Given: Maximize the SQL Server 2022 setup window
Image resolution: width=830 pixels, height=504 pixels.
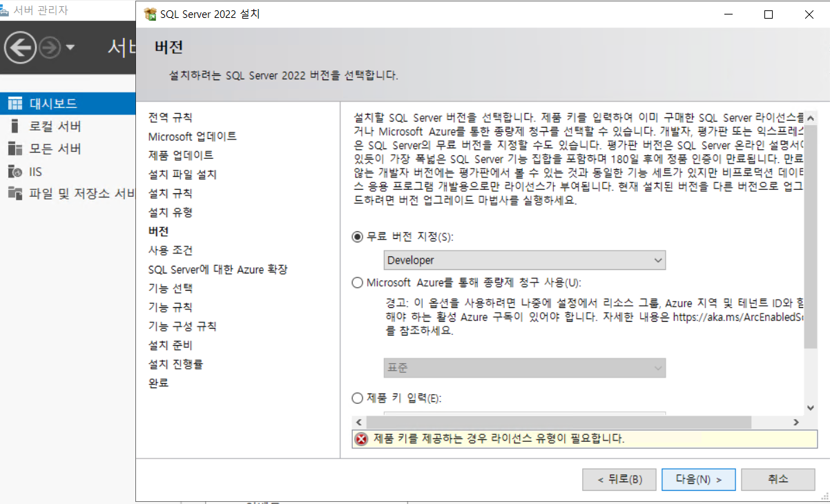Looking at the screenshot, I should point(769,14).
